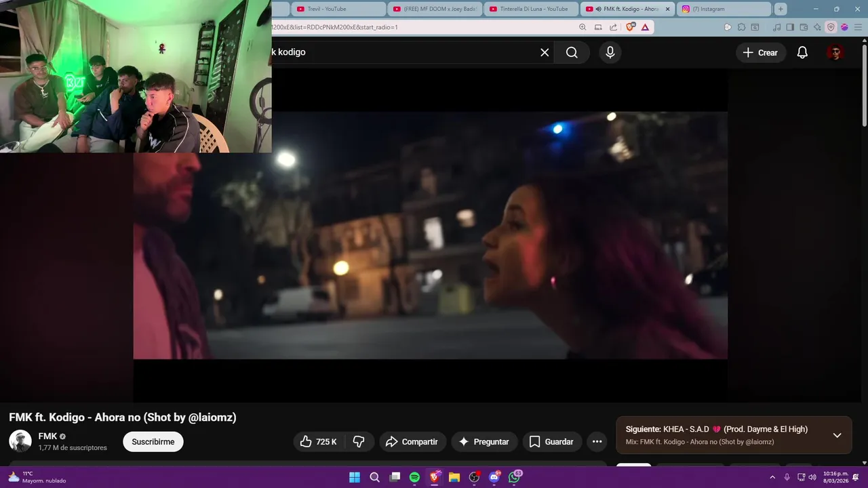Open the taskbar clock showing 10:16 p. m.
868x488 pixels.
pyautogui.click(x=835, y=477)
